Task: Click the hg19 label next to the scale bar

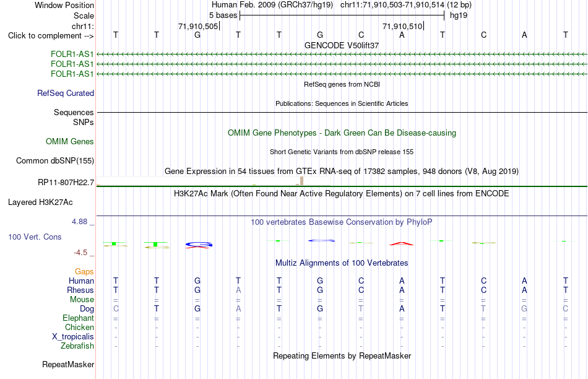Action: pos(459,15)
